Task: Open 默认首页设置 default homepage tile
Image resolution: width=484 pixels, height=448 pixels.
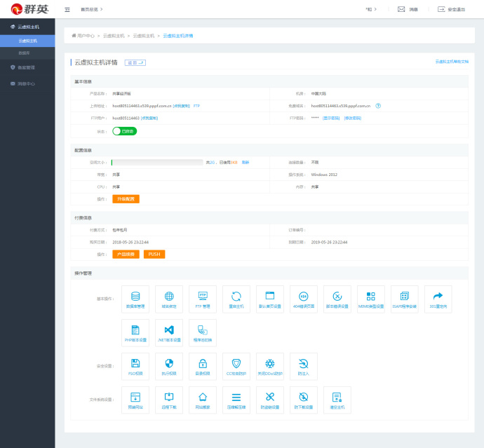Action: [x=270, y=299]
